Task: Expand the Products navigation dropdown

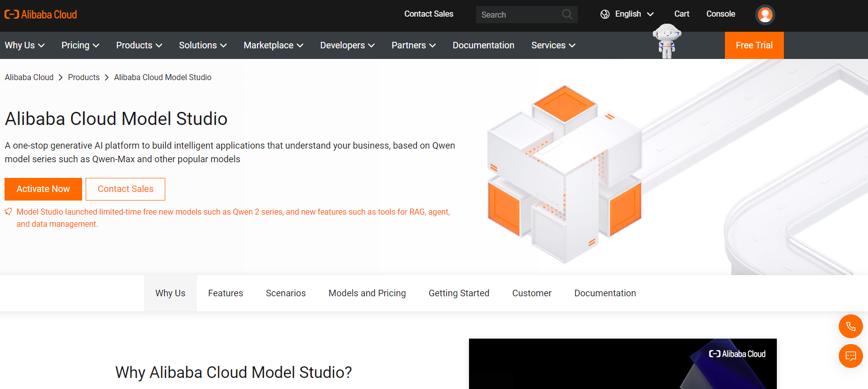Action: [139, 45]
